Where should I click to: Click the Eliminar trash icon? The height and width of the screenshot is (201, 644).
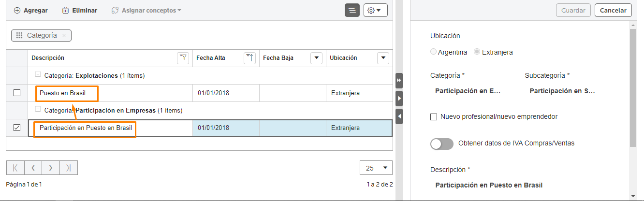[x=65, y=10]
